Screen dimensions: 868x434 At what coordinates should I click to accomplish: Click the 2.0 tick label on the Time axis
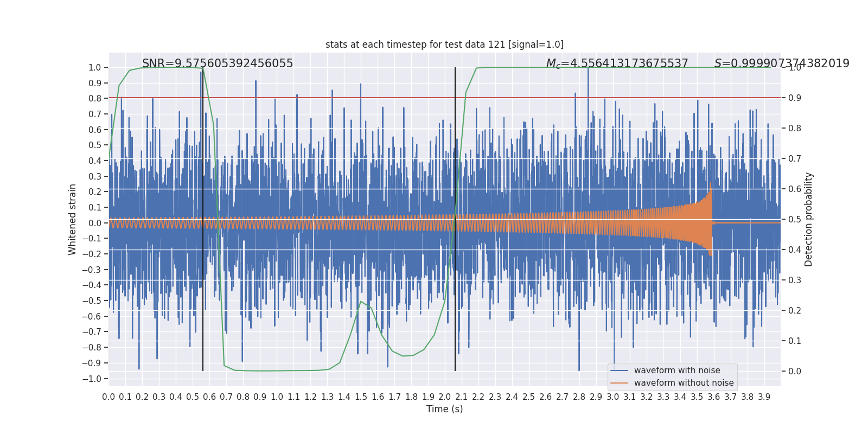click(445, 397)
